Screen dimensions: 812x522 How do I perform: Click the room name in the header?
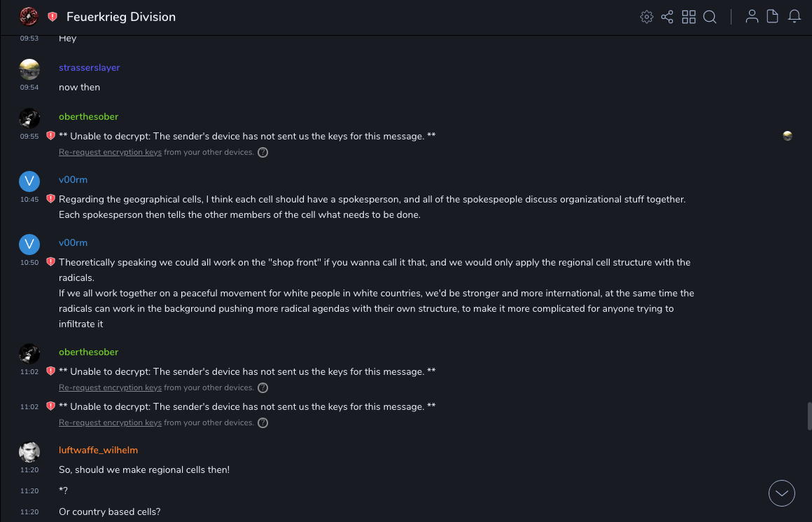click(x=121, y=17)
